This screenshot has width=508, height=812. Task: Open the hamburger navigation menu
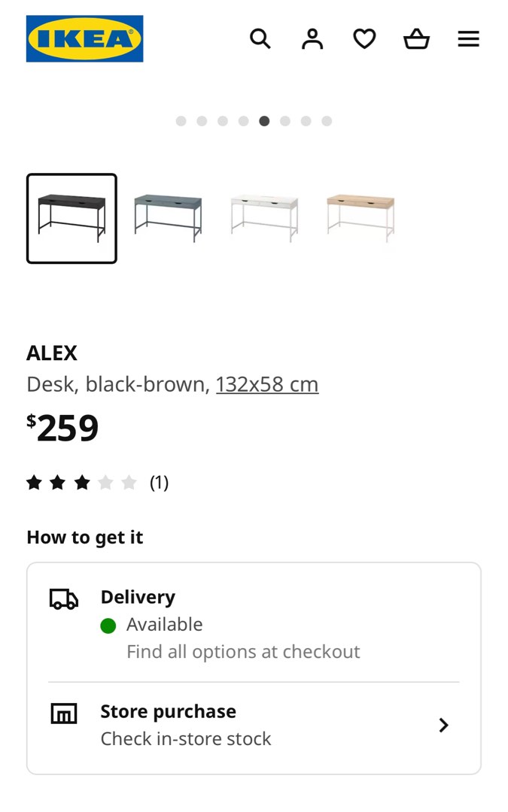pyautogui.click(x=468, y=38)
